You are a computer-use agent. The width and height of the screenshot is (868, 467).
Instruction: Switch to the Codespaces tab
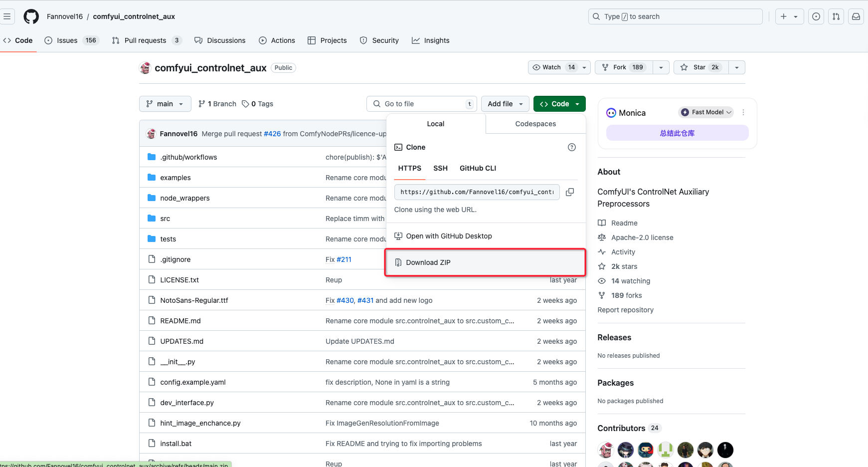tap(535, 124)
